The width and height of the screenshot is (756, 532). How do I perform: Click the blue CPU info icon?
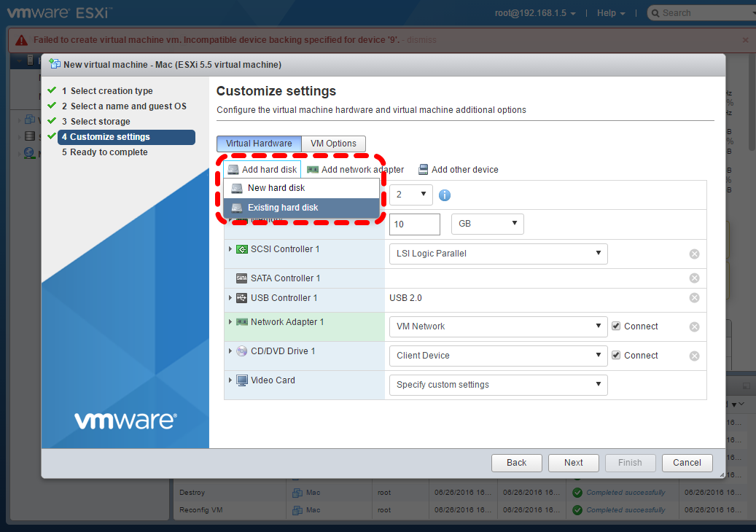click(x=445, y=195)
